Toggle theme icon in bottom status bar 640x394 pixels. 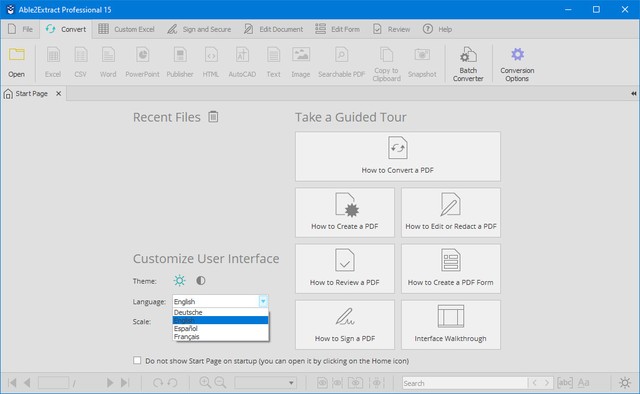pos(624,383)
